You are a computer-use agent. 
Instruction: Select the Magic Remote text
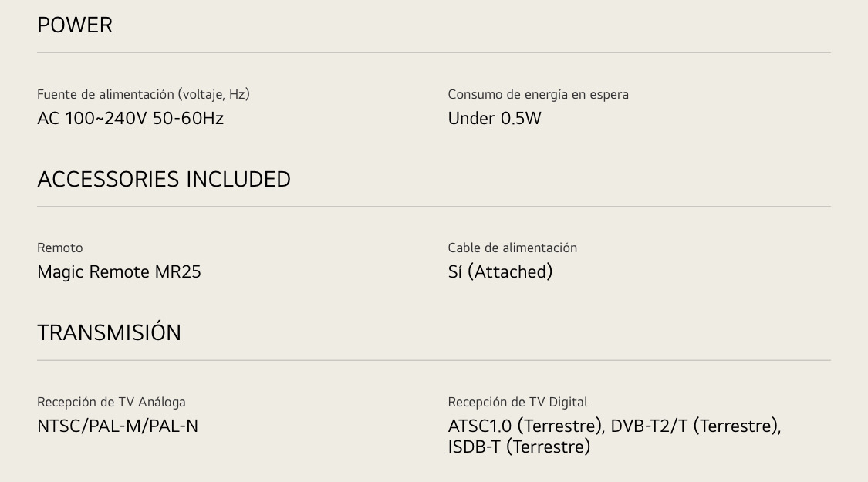pyautogui.click(x=93, y=271)
